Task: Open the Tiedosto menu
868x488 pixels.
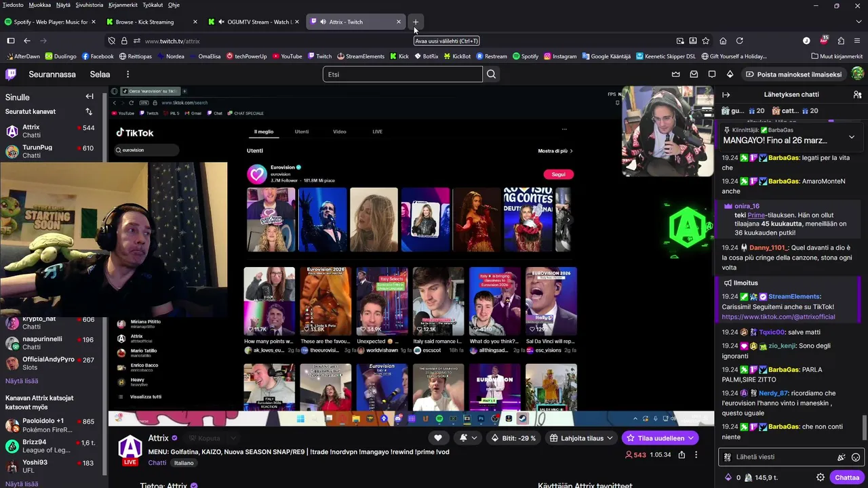Action: tap(13, 5)
